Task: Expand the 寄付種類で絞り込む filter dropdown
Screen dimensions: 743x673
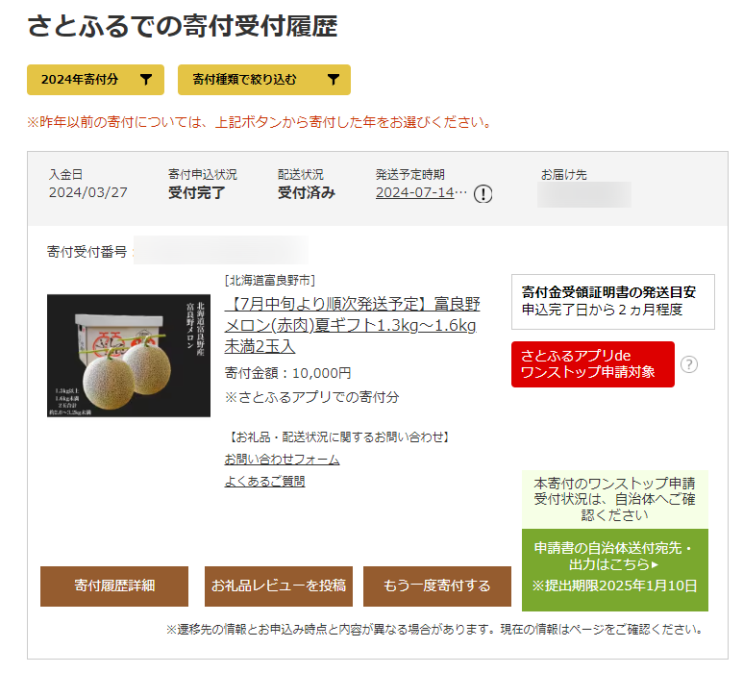Action: 264,80
